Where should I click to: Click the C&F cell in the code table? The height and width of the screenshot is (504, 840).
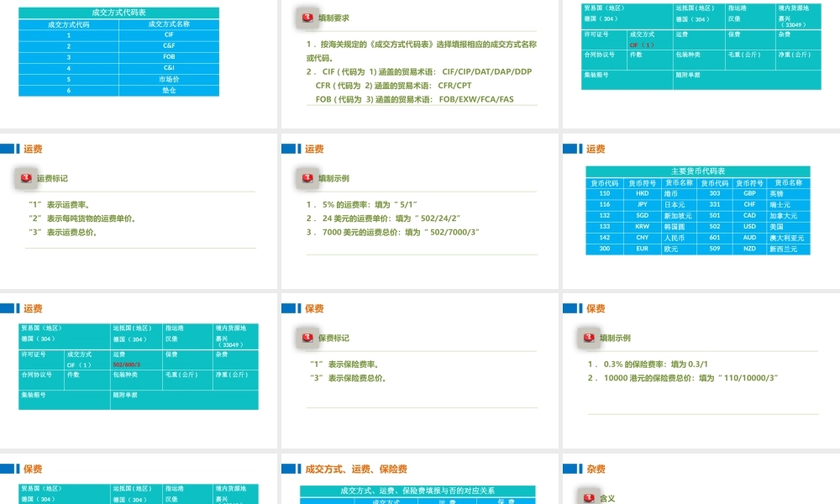point(169,46)
